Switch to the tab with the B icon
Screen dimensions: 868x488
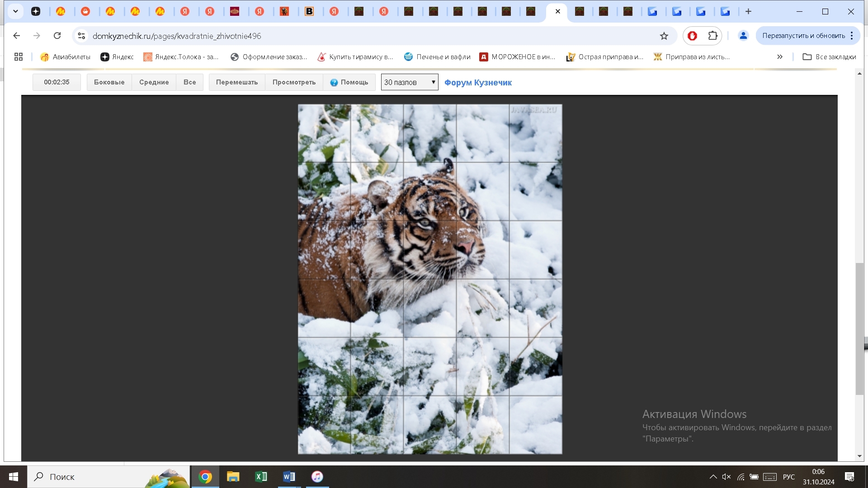click(309, 11)
